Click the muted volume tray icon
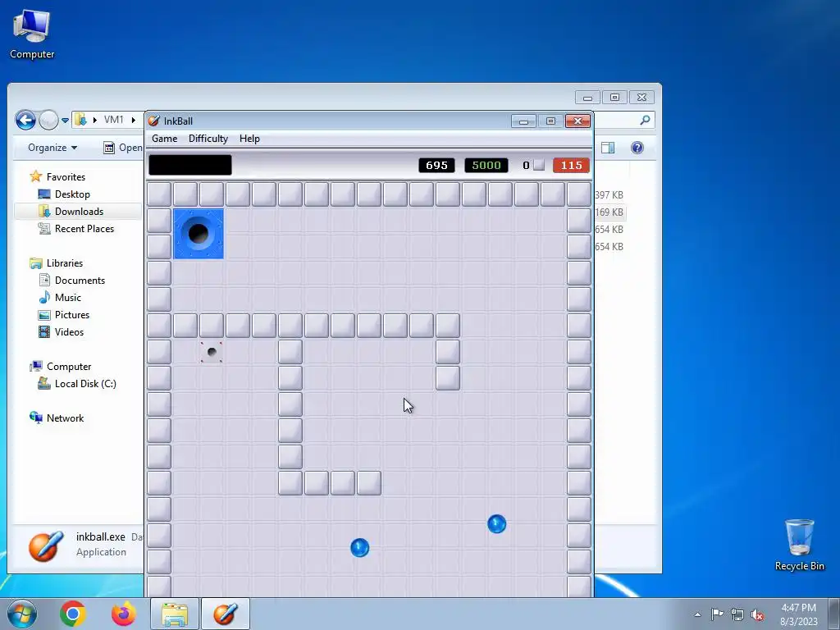 click(757, 614)
